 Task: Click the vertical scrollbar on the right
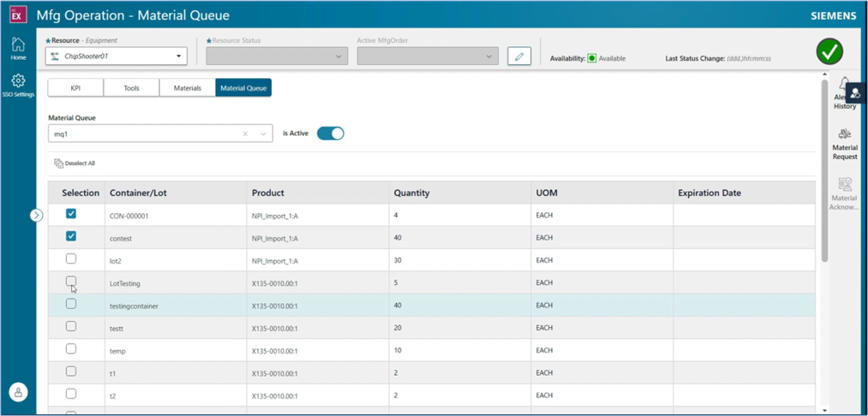click(x=824, y=171)
